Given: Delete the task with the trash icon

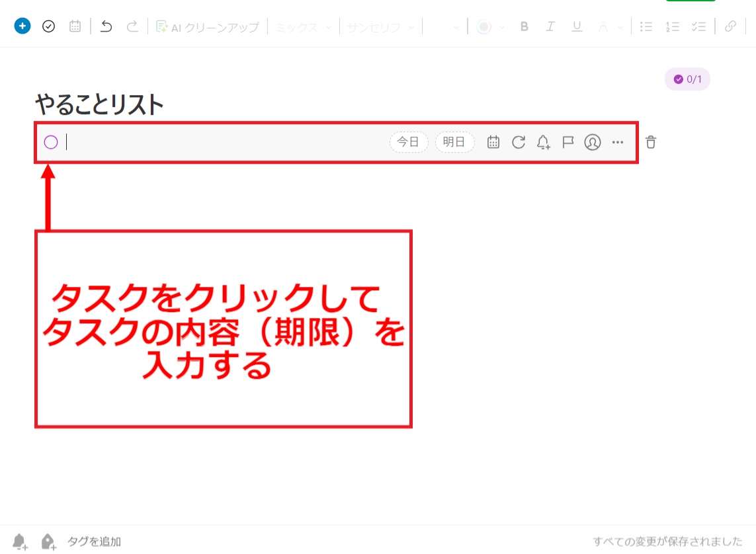Looking at the screenshot, I should pos(651,142).
